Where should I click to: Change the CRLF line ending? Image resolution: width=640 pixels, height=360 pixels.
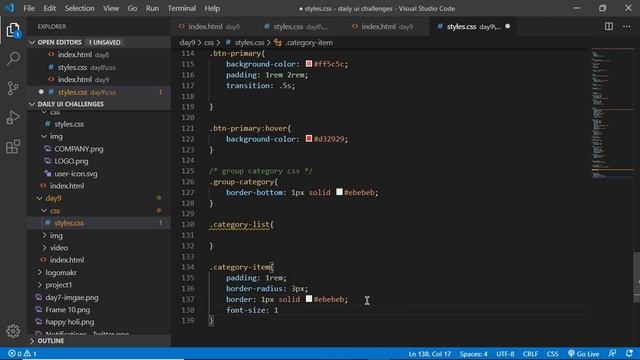[530, 354]
